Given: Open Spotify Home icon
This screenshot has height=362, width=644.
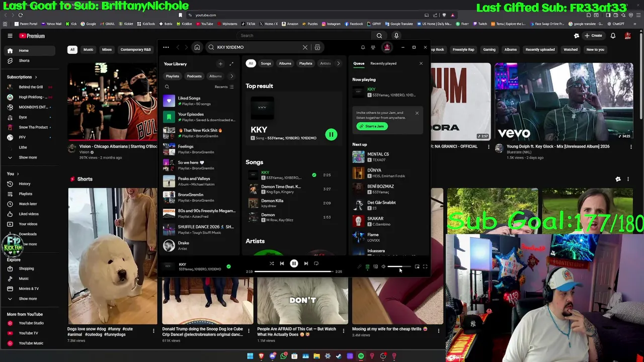Looking at the screenshot, I should tap(197, 47).
